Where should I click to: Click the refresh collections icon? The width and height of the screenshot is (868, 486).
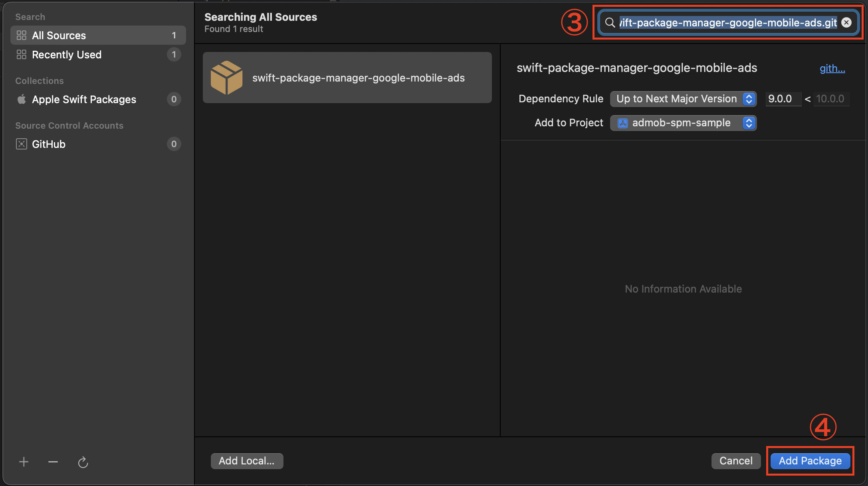[83, 462]
